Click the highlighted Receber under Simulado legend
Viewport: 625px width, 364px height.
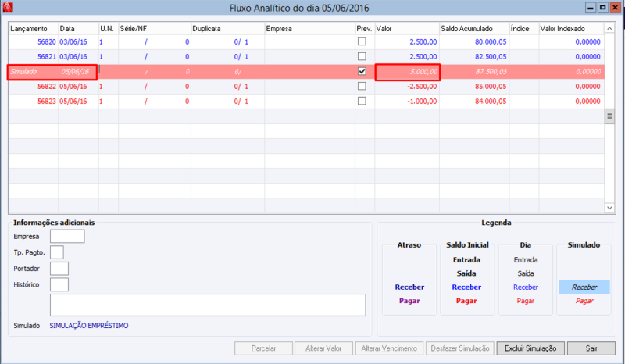[x=584, y=287]
